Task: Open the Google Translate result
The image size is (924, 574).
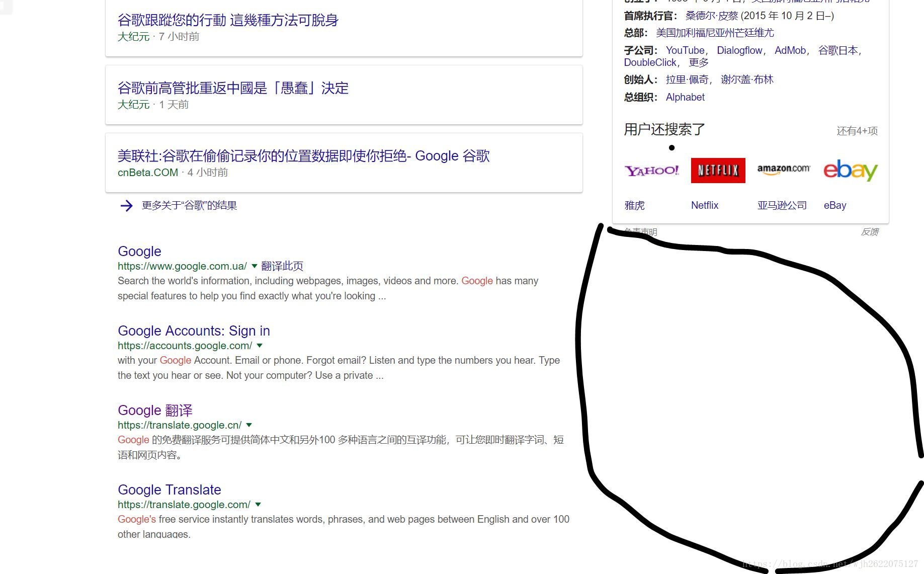Action: click(170, 489)
